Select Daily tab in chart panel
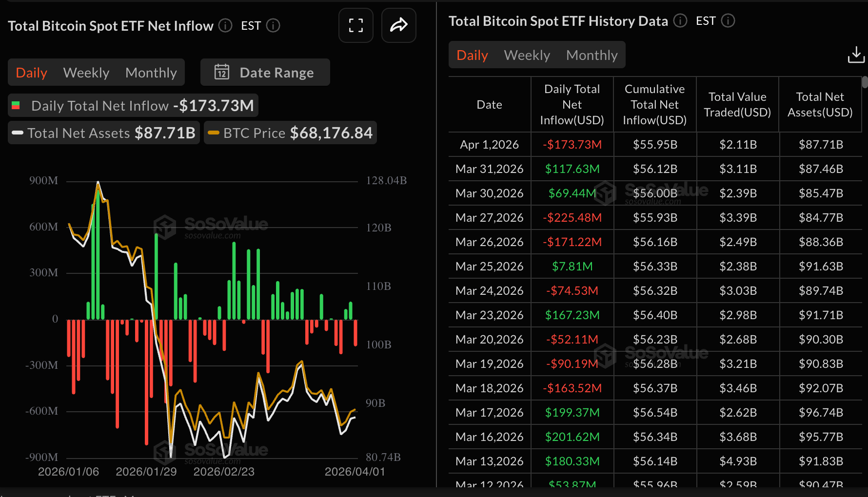This screenshot has width=868, height=497. click(x=32, y=73)
